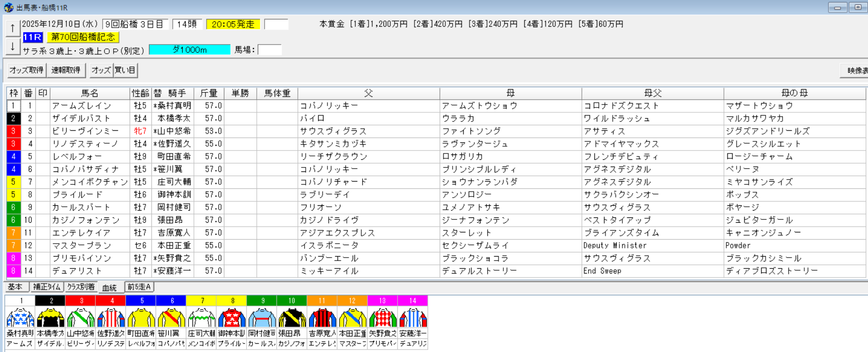
Task: Select the red checkered silk of horse 13
Action: point(382,318)
